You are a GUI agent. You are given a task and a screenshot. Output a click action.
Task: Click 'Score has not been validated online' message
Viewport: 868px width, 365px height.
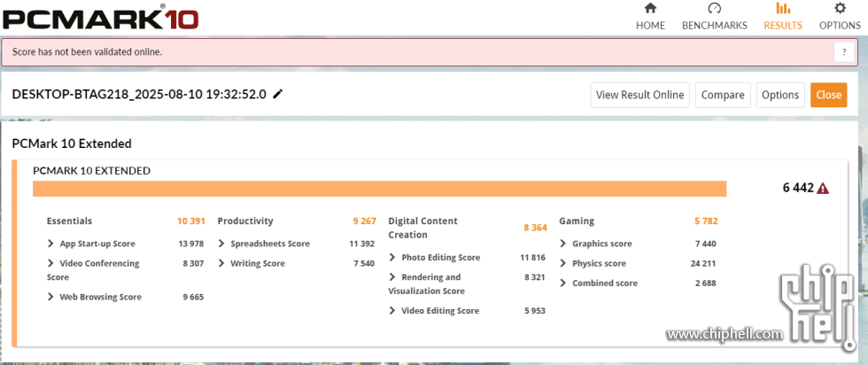click(x=87, y=52)
